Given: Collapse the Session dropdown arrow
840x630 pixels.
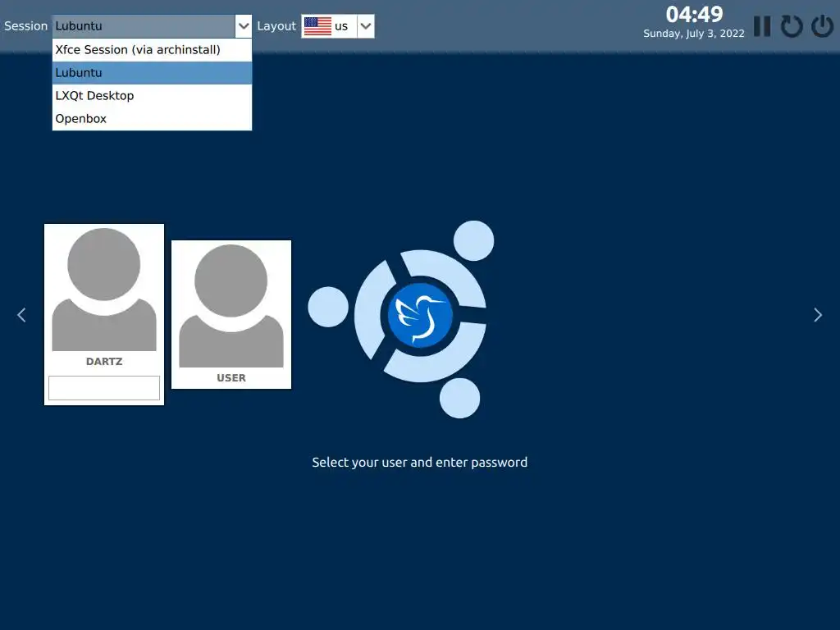Looking at the screenshot, I should [x=243, y=26].
